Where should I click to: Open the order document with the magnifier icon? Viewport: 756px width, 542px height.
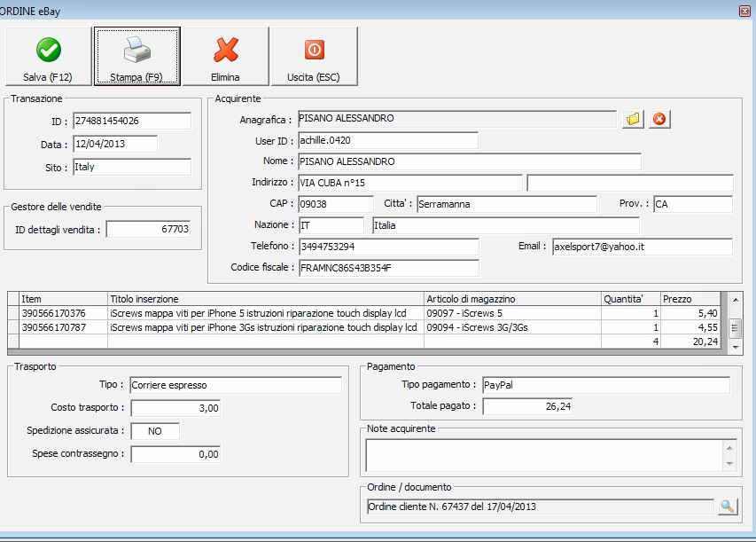pos(728,507)
